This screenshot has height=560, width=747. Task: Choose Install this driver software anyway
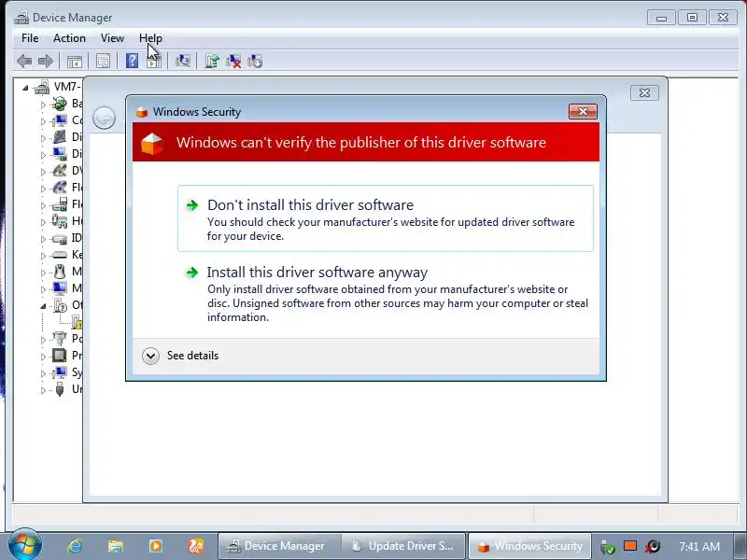(386, 293)
